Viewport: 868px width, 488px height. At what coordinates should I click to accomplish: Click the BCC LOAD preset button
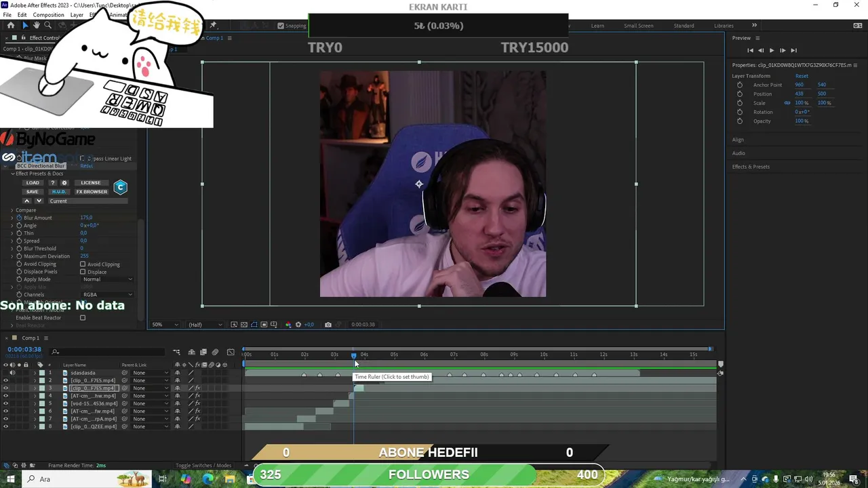point(33,183)
